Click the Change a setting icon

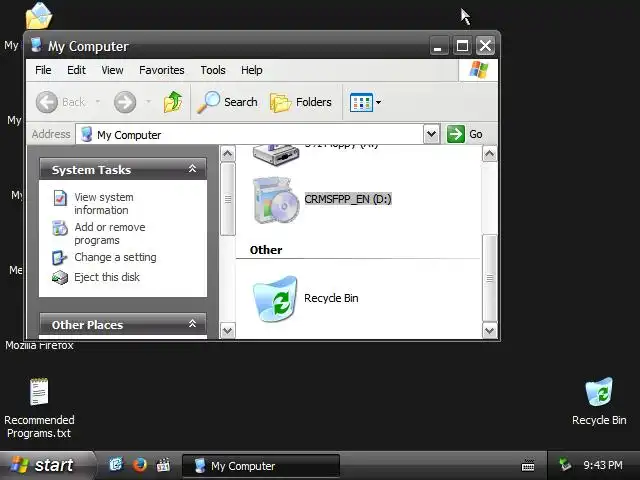point(60,258)
